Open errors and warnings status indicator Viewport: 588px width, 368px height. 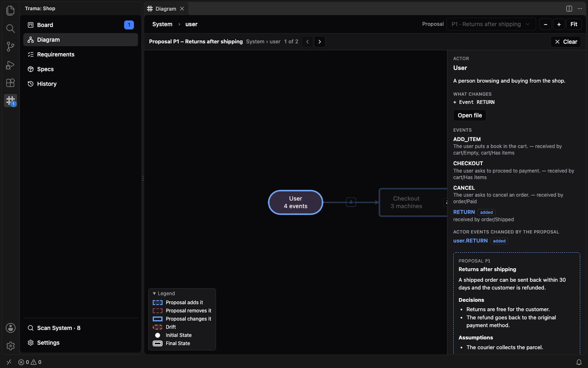pos(30,362)
